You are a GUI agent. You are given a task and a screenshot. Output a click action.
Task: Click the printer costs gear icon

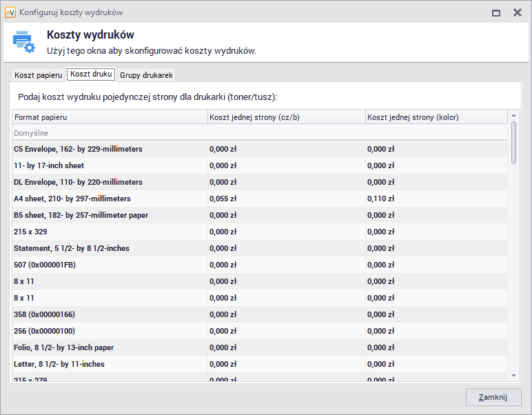23,42
